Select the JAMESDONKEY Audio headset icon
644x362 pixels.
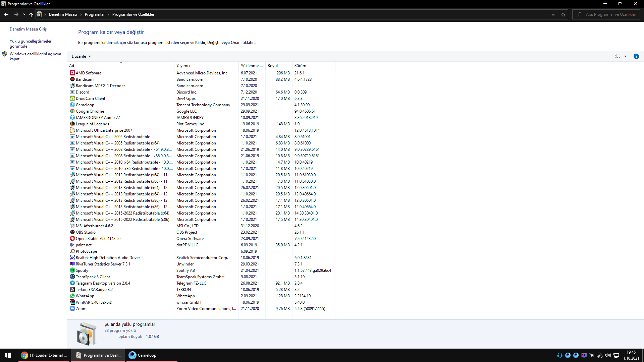(72, 117)
